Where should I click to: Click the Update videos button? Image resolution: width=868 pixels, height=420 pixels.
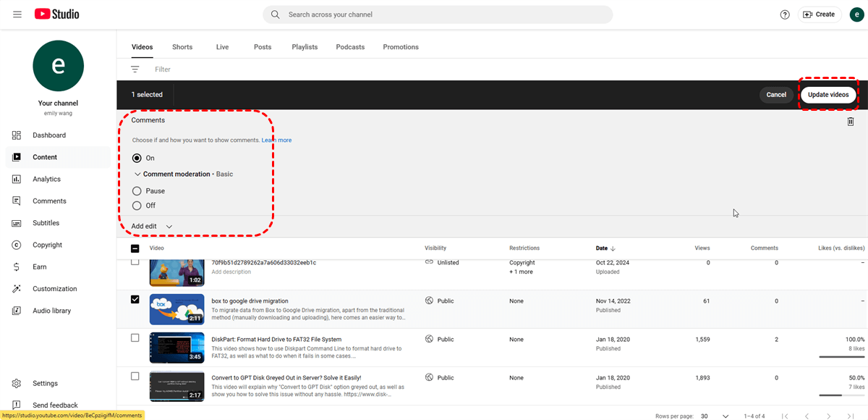pyautogui.click(x=828, y=95)
